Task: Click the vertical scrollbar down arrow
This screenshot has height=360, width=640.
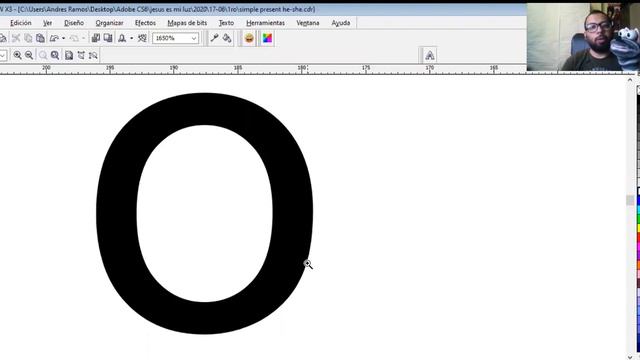Action: pos(630,357)
